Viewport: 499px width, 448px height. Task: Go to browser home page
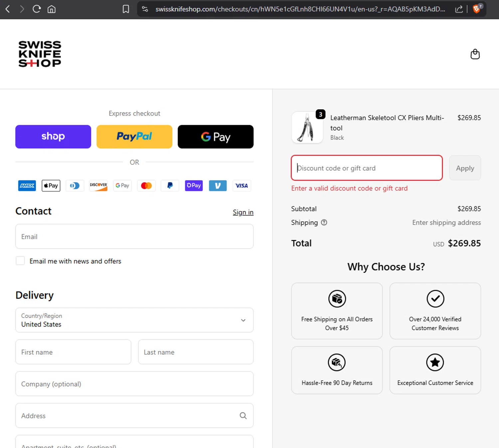52,9
